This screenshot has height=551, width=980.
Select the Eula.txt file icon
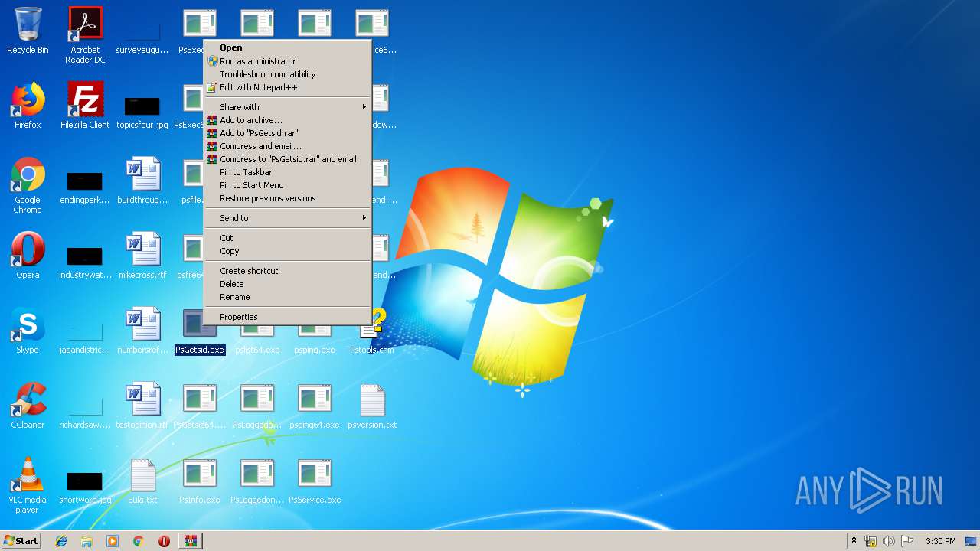pyautogui.click(x=142, y=481)
